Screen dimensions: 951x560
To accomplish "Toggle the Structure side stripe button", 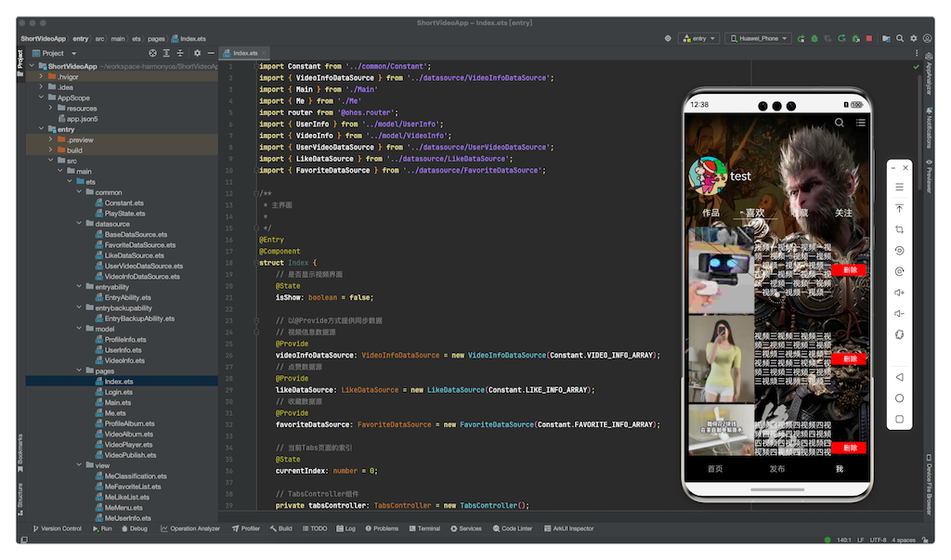I will pyautogui.click(x=20, y=499).
